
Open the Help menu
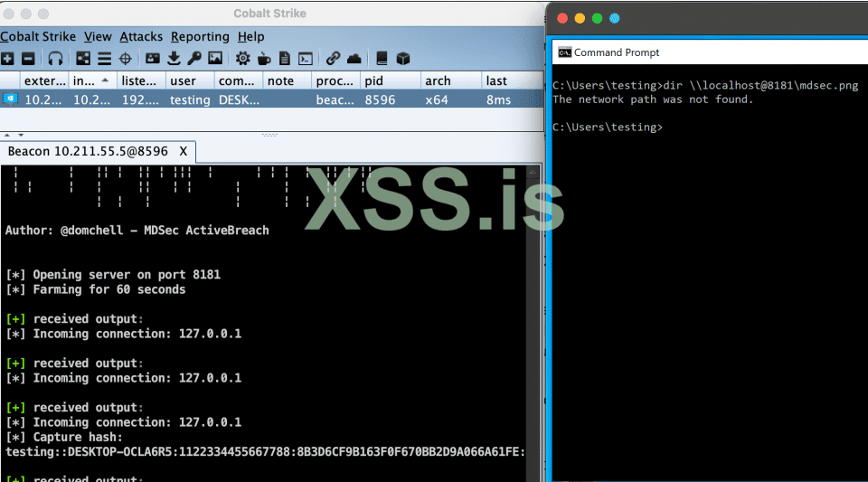click(x=250, y=36)
